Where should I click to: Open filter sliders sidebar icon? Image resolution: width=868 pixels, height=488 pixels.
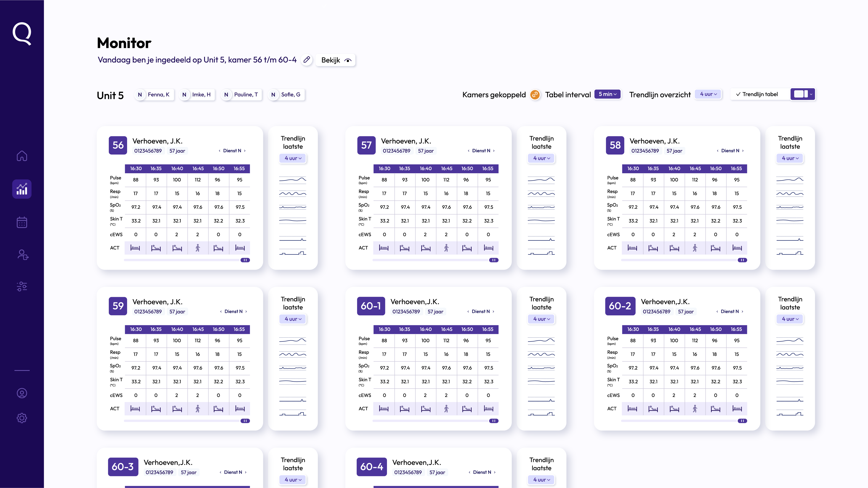pos(22,286)
